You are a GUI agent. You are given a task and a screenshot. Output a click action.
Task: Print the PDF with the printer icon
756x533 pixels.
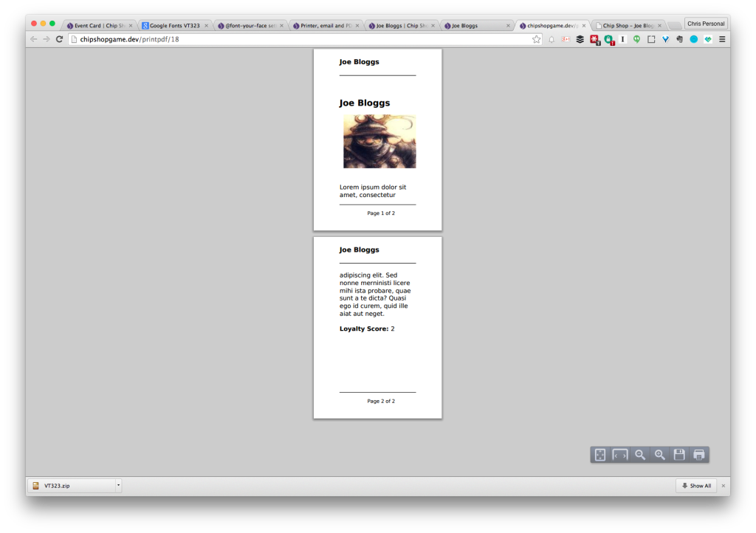tap(699, 455)
